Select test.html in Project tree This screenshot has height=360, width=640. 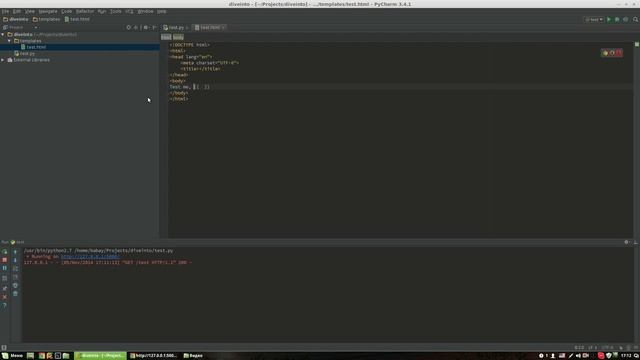[x=36, y=47]
